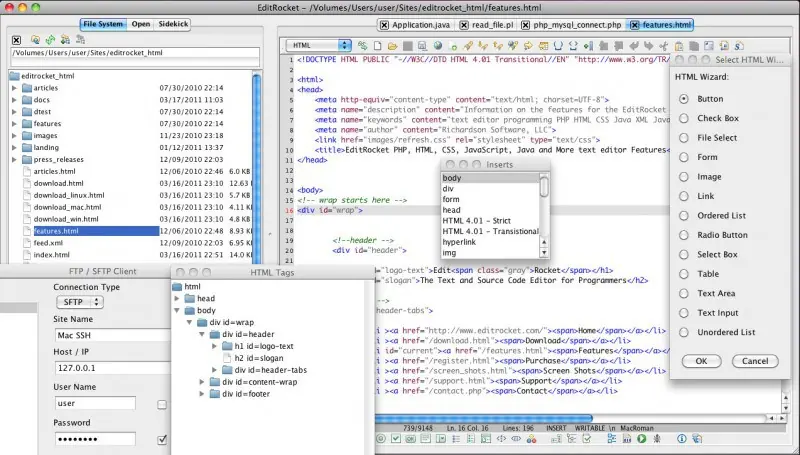Click the blue tree structure icon in bottom toolbar
The height and width of the screenshot is (455, 800).
point(612,439)
